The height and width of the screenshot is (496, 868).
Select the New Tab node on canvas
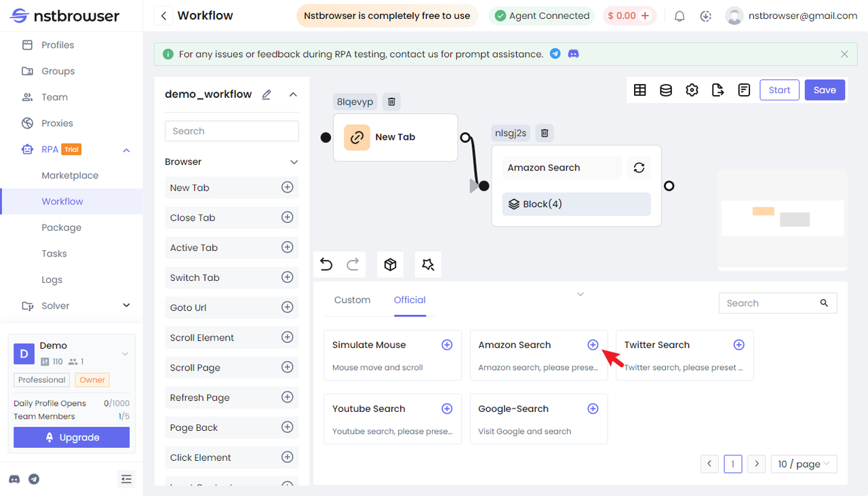[x=395, y=137]
